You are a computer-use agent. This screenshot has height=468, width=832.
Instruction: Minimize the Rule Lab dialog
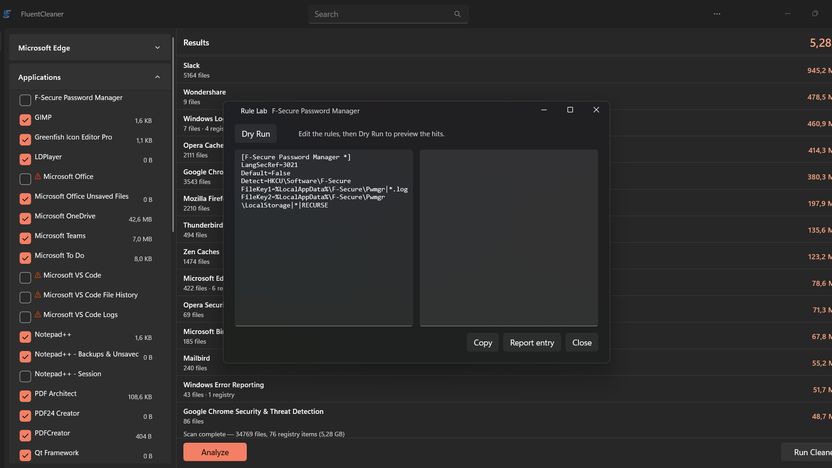click(544, 110)
